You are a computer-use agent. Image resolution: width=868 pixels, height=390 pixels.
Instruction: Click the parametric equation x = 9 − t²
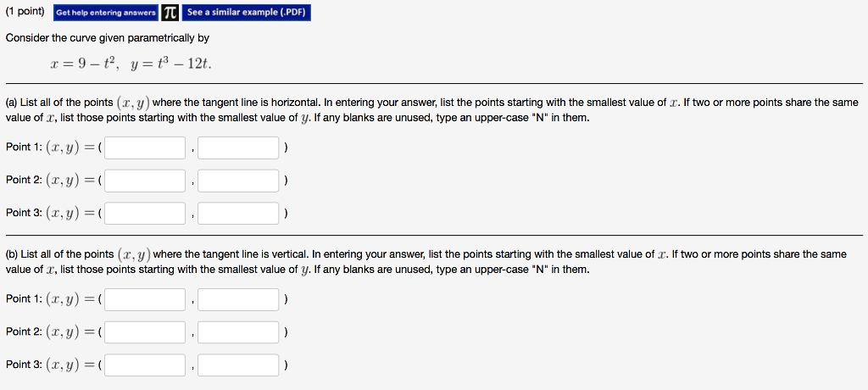coord(85,64)
